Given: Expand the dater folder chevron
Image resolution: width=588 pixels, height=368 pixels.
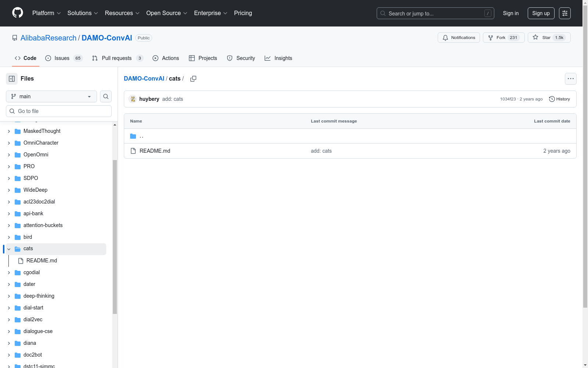Looking at the screenshot, I should coord(9,284).
